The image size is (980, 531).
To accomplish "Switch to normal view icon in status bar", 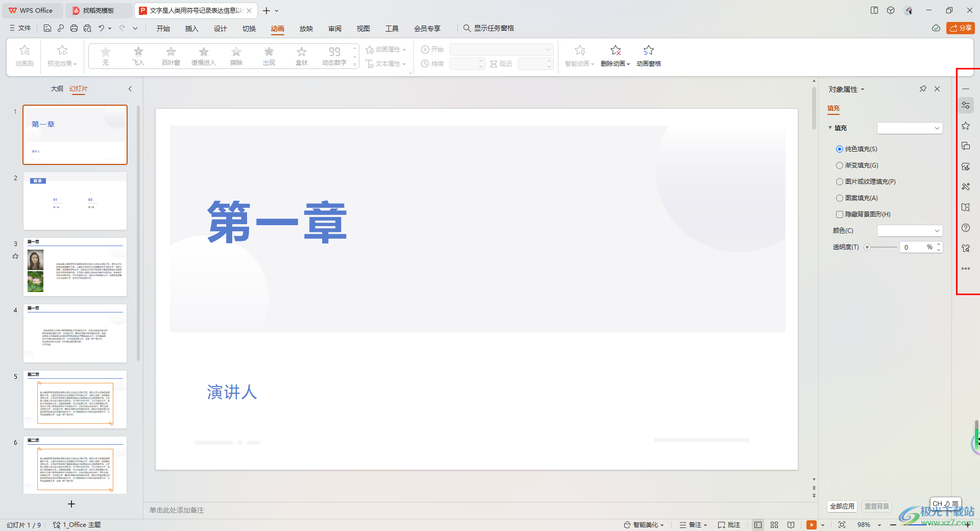I will [x=758, y=525].
